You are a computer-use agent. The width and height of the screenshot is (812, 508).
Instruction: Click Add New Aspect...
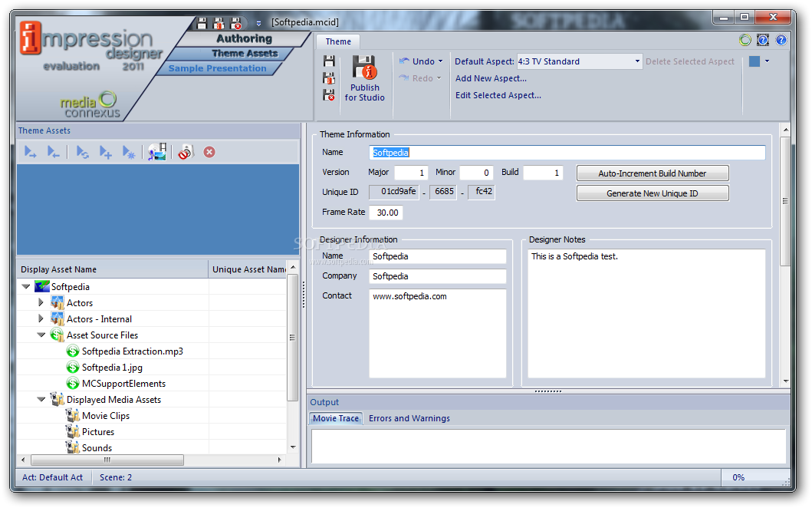(491, 78)
